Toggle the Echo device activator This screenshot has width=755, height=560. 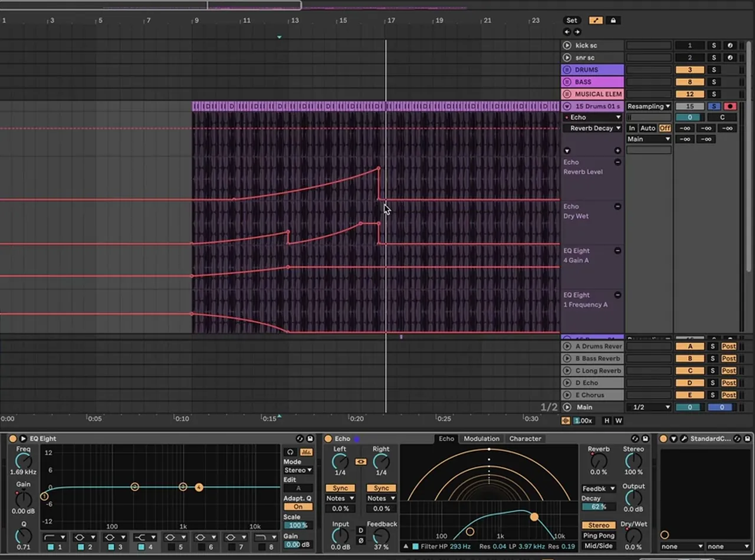click(x=328, y=439)
